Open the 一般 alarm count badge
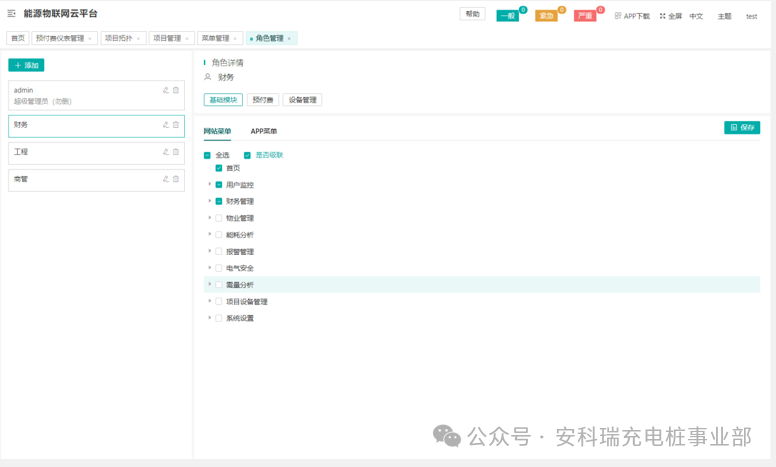Viewport: 776px width, 467px height. pos(523,9)
